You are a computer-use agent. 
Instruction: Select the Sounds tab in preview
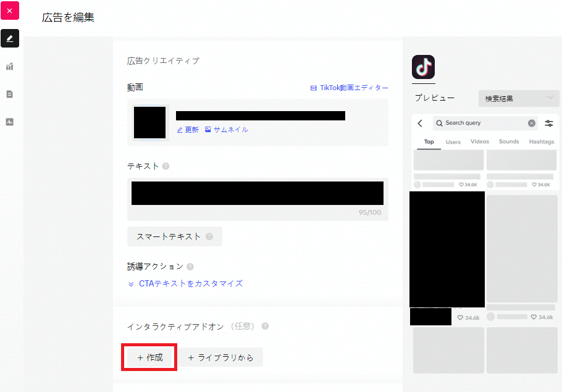[509, 142]
